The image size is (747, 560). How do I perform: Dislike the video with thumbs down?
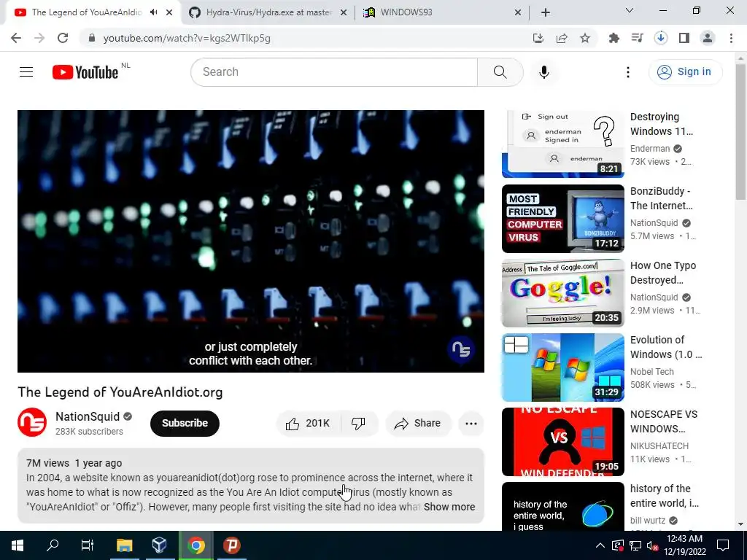coord(359,424)
